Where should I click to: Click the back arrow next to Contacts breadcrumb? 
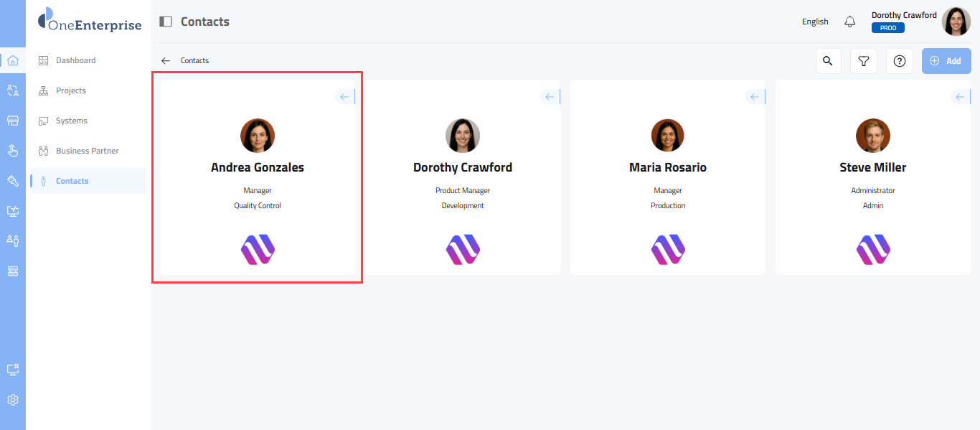(166, 61)
